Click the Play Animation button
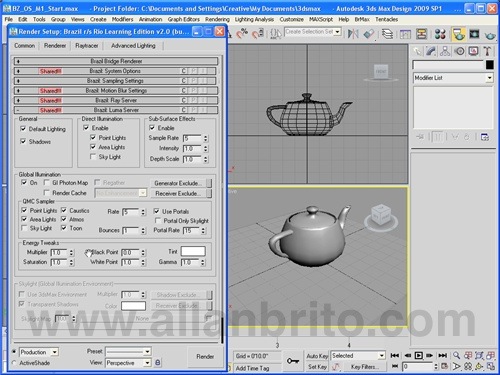Image resolution: width=500 pixels, height=375 pixels. tap(419, 355)
